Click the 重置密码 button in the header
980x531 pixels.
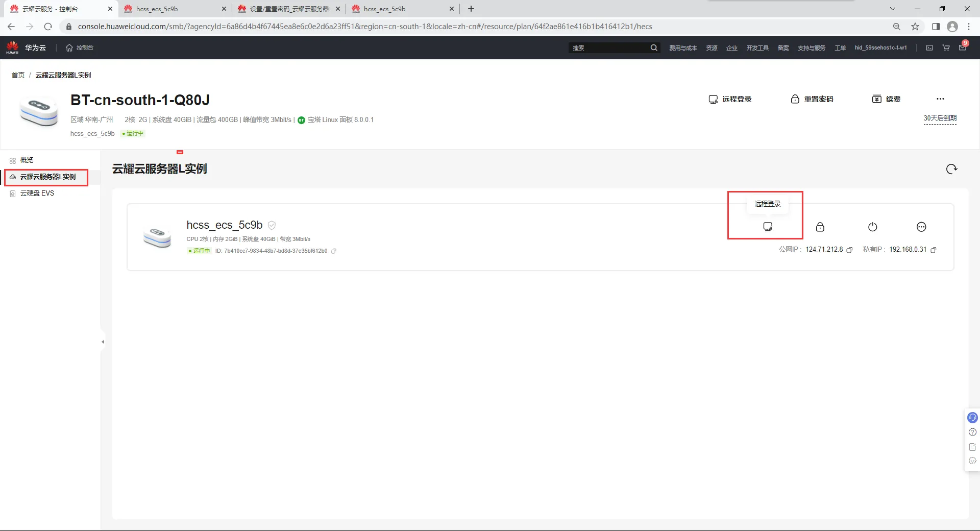[x=812, y=99]
